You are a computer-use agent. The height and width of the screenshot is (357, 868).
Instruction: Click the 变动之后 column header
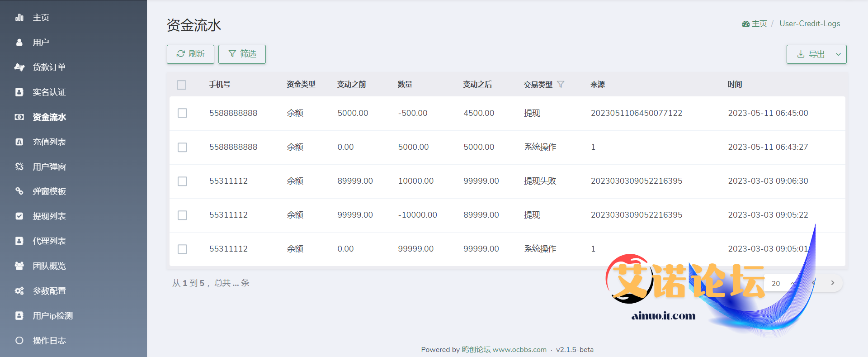coord(477,85)
